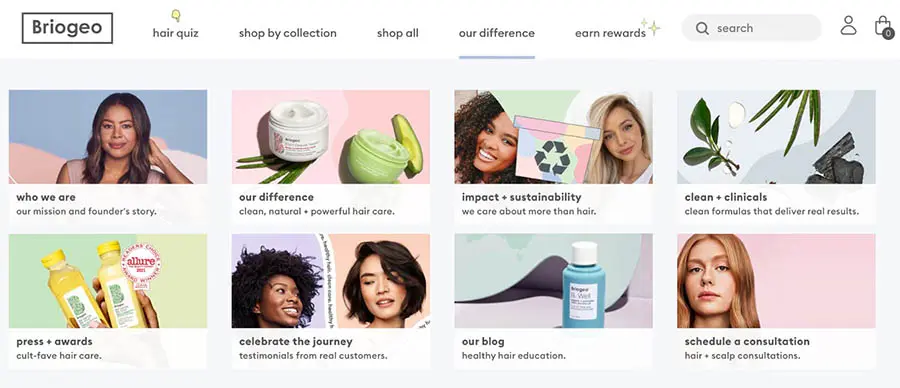The width and height of the screenshot is (900, 388).
Task: Select the our difference nav tab
Action: pyautogui.click(x=496, y=33)
